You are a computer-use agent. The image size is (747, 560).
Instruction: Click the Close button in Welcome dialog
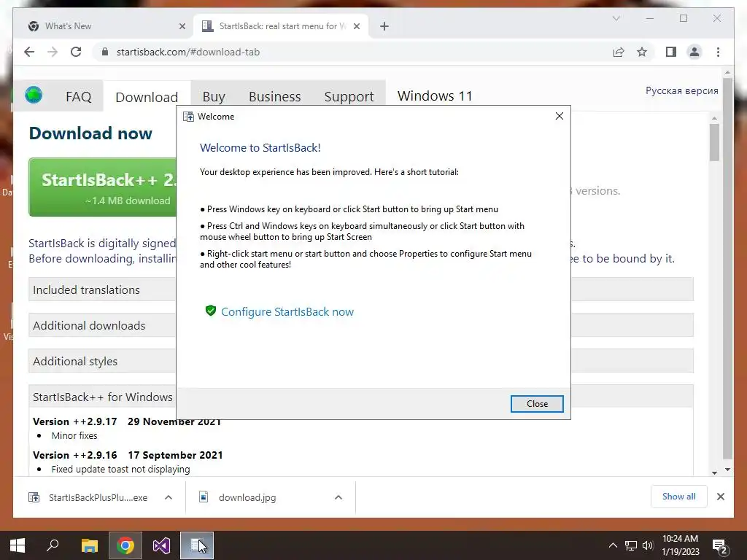tap(537, 404)
